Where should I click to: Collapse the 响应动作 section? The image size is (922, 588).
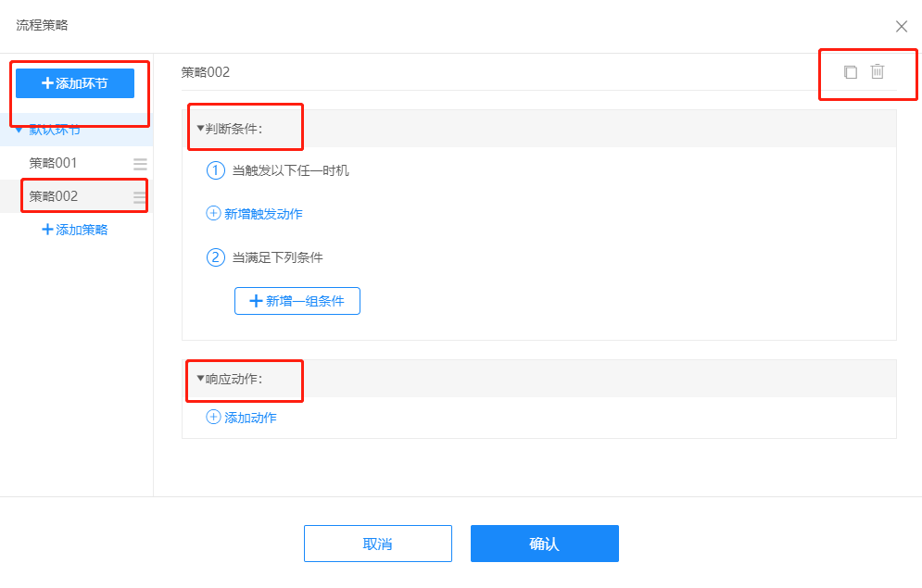(x=200, y=379)
